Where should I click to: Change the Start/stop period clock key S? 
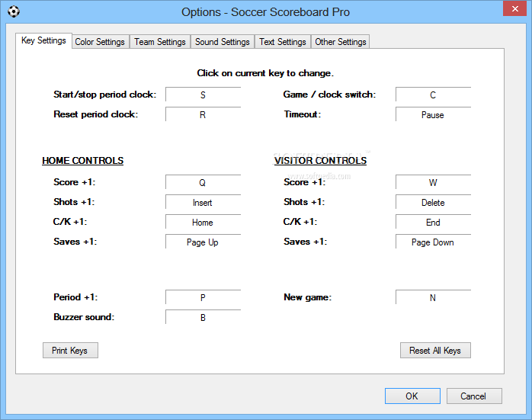tap(203, 95)
